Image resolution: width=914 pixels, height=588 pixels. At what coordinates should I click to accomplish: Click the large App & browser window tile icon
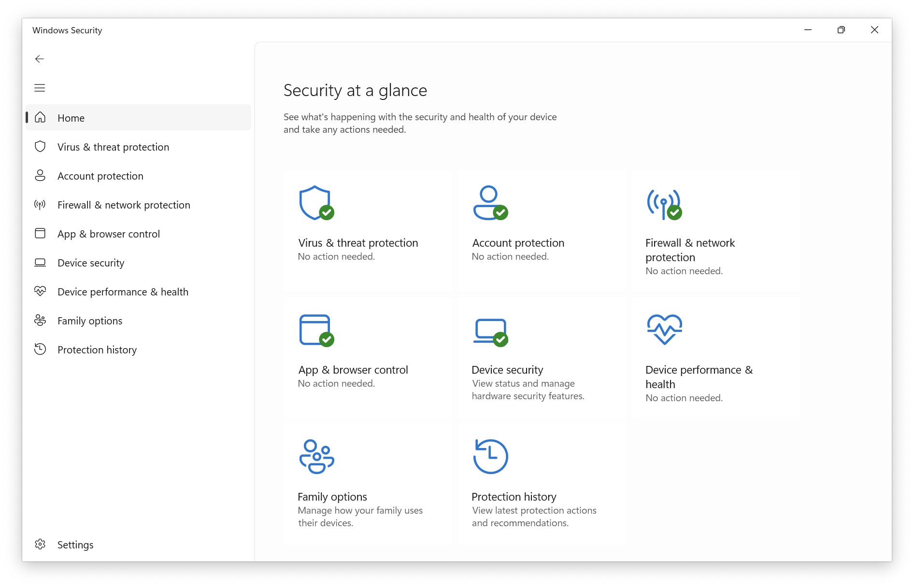tap(316, 330)
